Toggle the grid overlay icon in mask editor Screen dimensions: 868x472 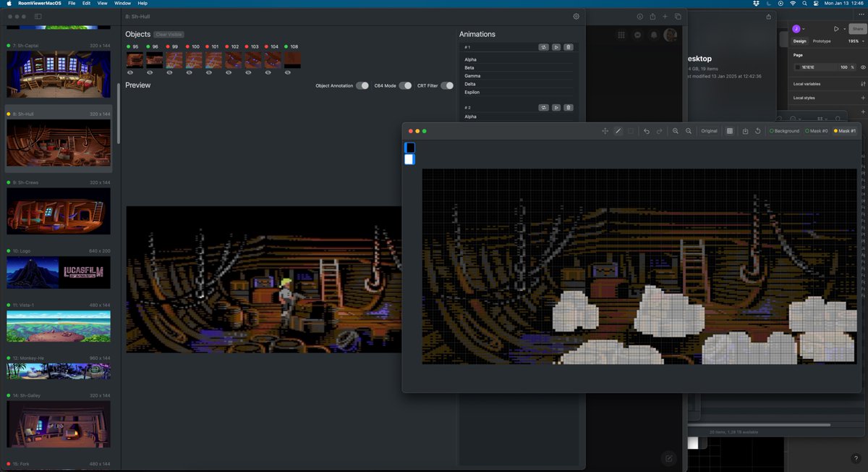point(729,131)
